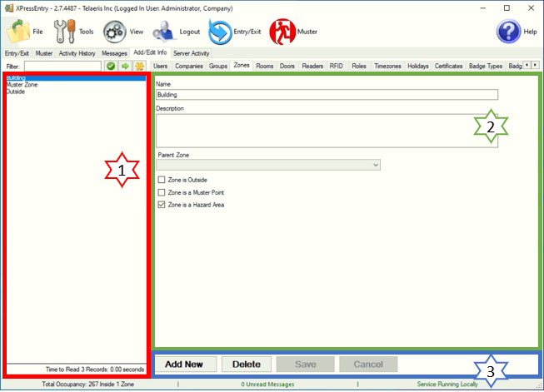Switch to the Muster tab
544x392 pixels.
click(44, 53)
